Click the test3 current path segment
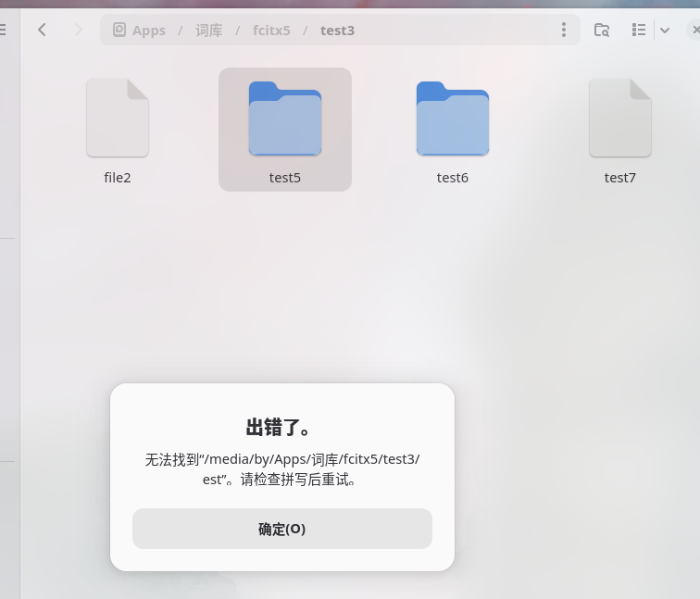Viewport: 700px width, 599px height. pos(337,31)
